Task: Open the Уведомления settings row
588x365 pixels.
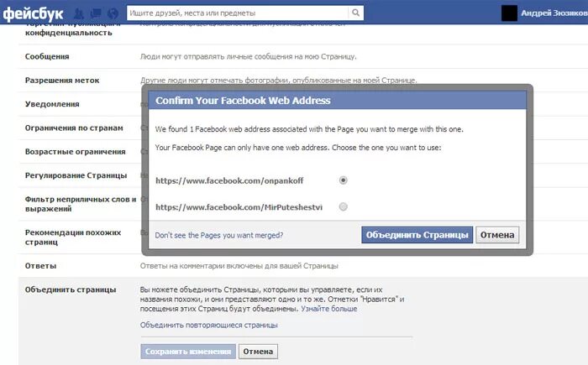Action: point(52,104)
